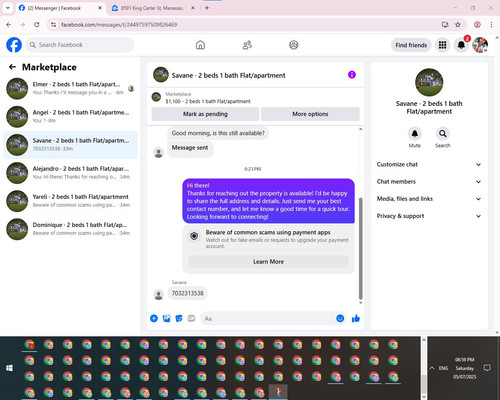Image resolution: width=500 pixels, height=400 pixels.
Task: Open the taskbar clock showing Saturday
Action: pyautogui.click(x=465, y=368)
